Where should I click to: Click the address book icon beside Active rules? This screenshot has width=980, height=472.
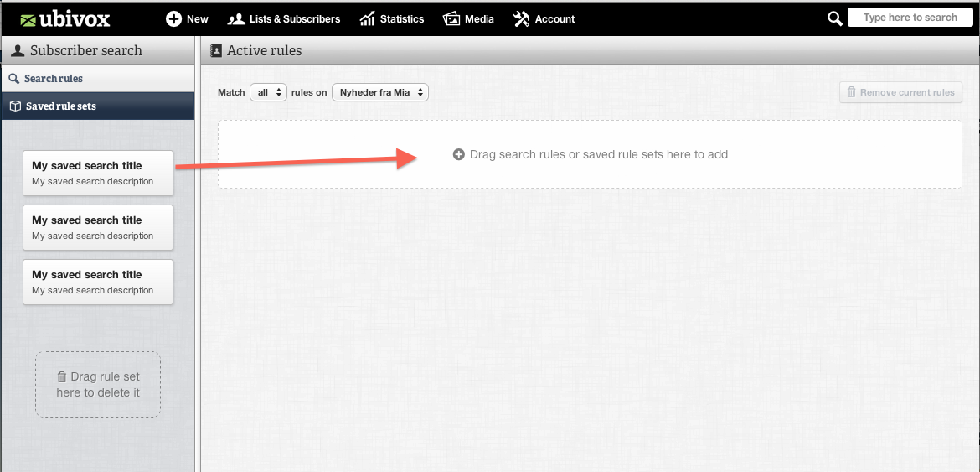point(216,50)
